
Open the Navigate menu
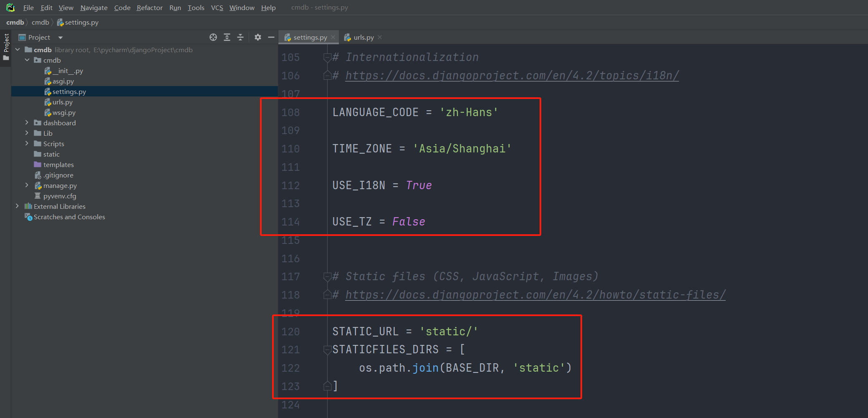click(x=94, y=8)
